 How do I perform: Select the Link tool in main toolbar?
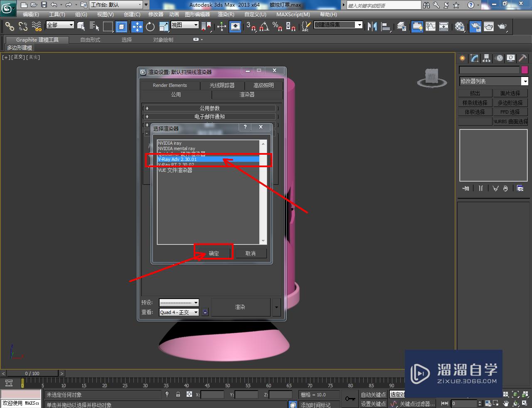(x=9, y=27)
